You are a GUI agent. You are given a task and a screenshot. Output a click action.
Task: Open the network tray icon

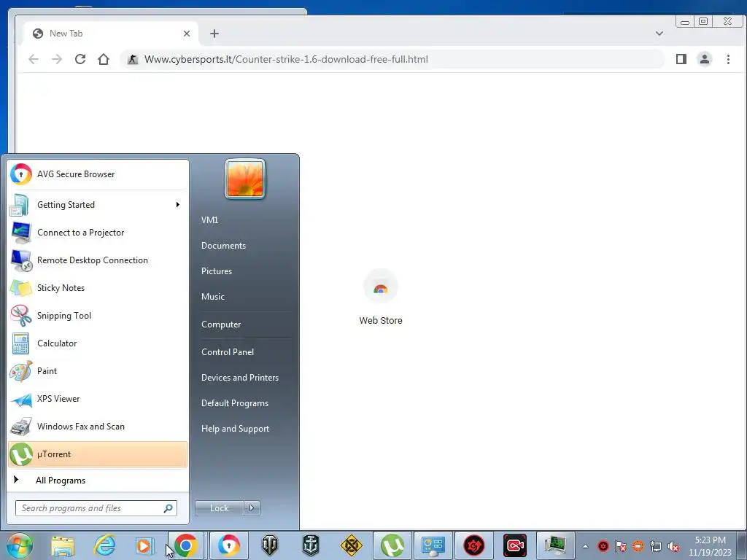[x=656, y=546]
